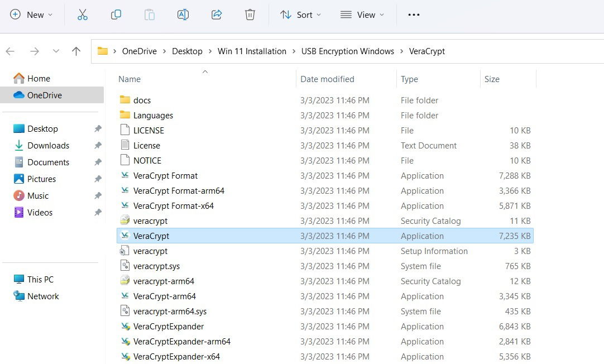Open the View options dropdown
Viewport: 604px width, 364px height.
[x=362, y=15]
